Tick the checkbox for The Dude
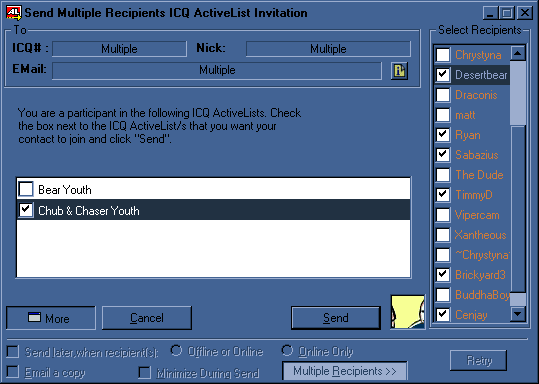 coord(443,175)
